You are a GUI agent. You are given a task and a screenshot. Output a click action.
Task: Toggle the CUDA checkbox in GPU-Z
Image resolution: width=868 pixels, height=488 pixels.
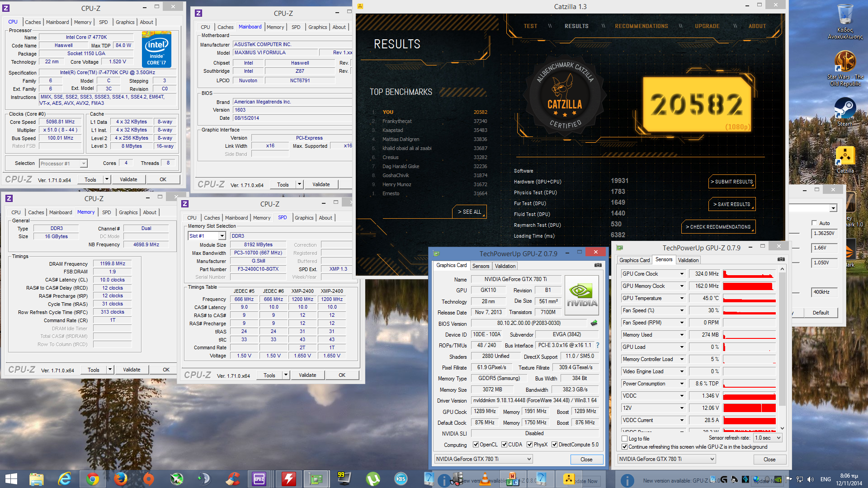pos(504,445)
